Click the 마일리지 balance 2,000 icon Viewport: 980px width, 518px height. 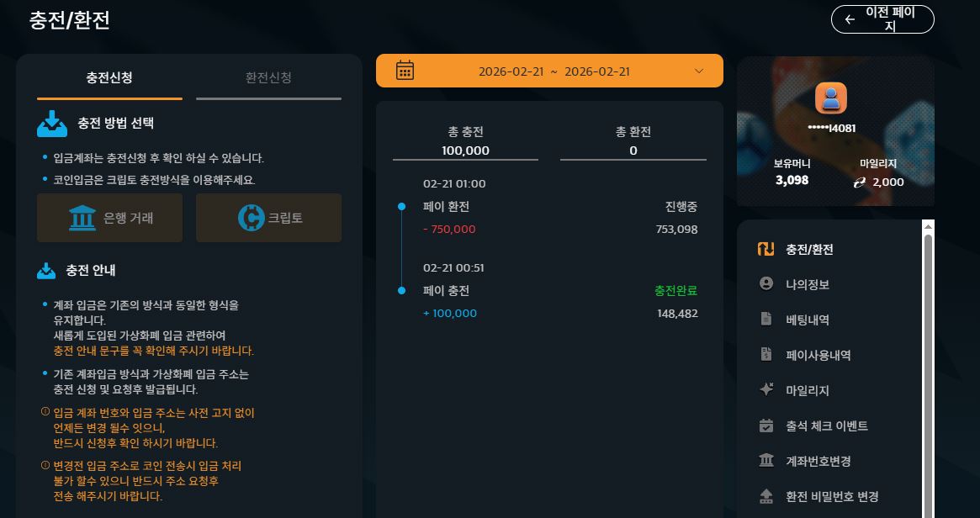coord(860,182)
